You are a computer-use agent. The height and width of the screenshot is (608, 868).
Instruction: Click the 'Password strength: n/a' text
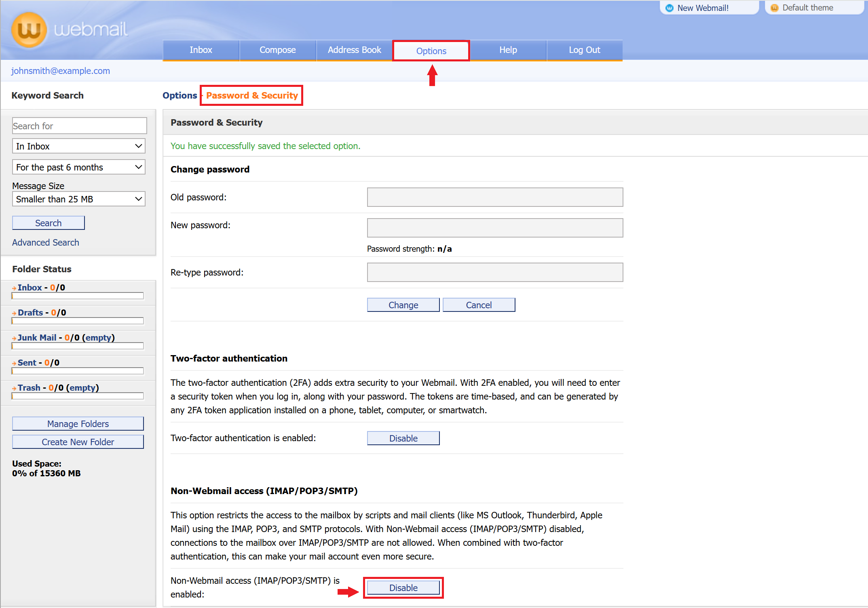point(410,249)
